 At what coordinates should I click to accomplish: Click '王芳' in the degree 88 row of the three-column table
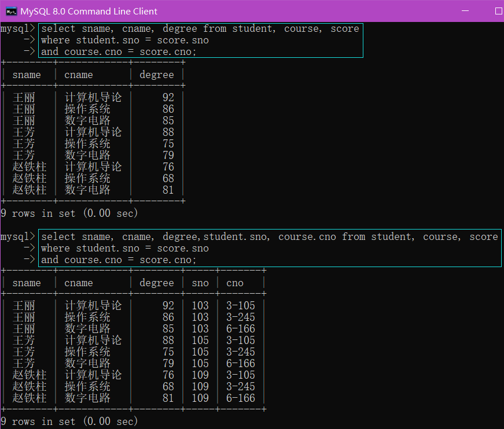coord(24,132)
